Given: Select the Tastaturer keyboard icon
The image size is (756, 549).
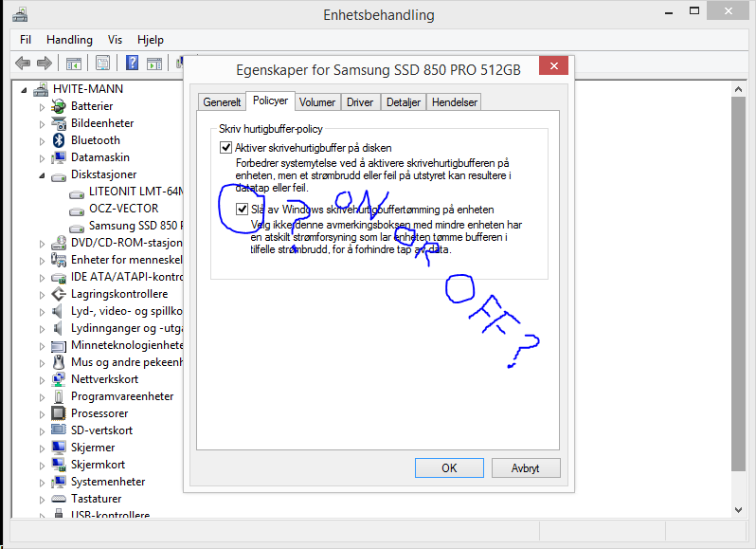Looking at the screenshot, I should [59, 499].
